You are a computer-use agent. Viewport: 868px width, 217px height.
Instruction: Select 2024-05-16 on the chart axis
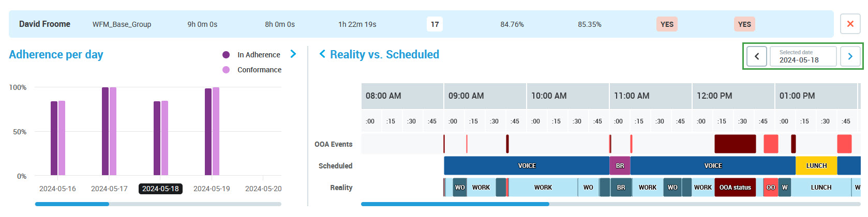(x=57, y=189)
